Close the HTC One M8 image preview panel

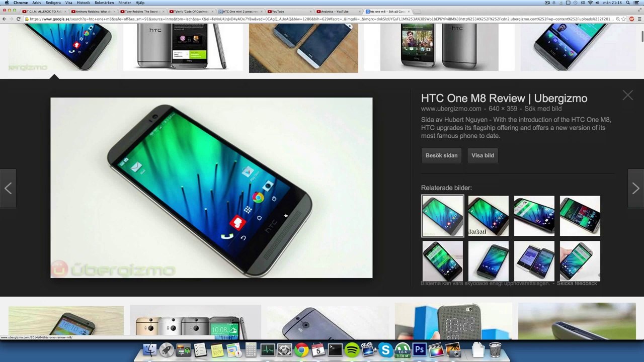[627, 96]
